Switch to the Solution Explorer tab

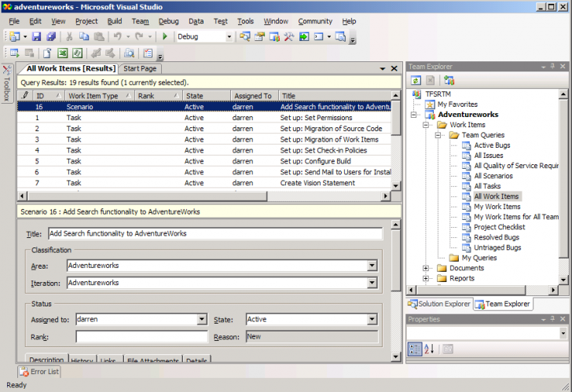click(439, 304)
